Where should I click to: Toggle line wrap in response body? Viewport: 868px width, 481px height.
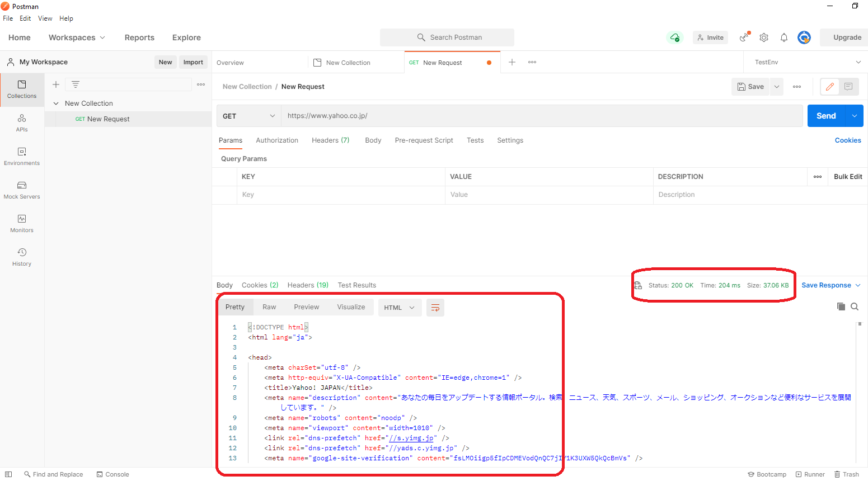pos(435,308)
